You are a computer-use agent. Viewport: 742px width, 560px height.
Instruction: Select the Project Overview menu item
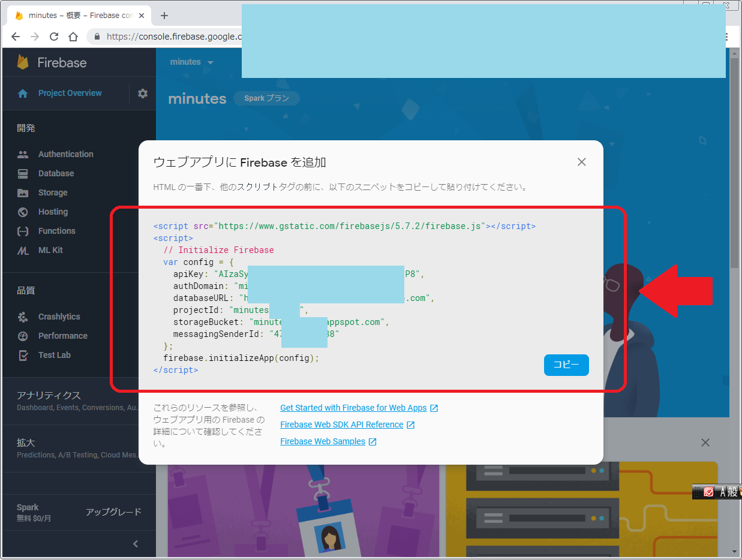point(70,94)
